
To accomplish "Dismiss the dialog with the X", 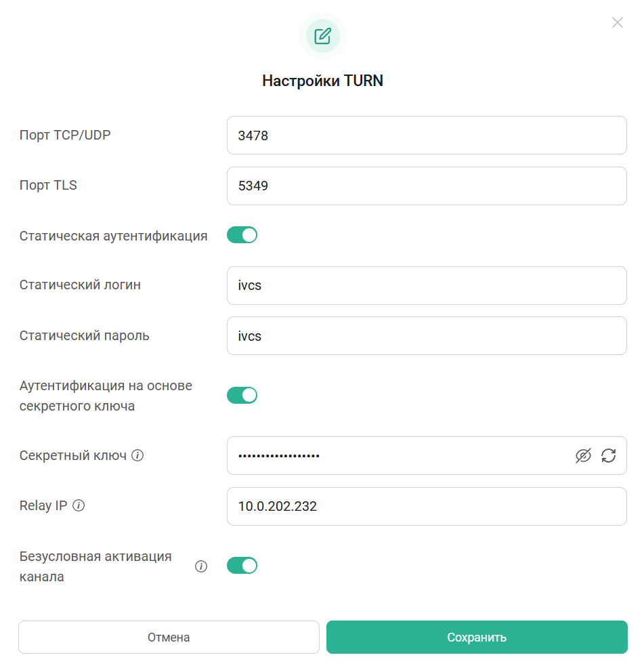I will point(617,22).
